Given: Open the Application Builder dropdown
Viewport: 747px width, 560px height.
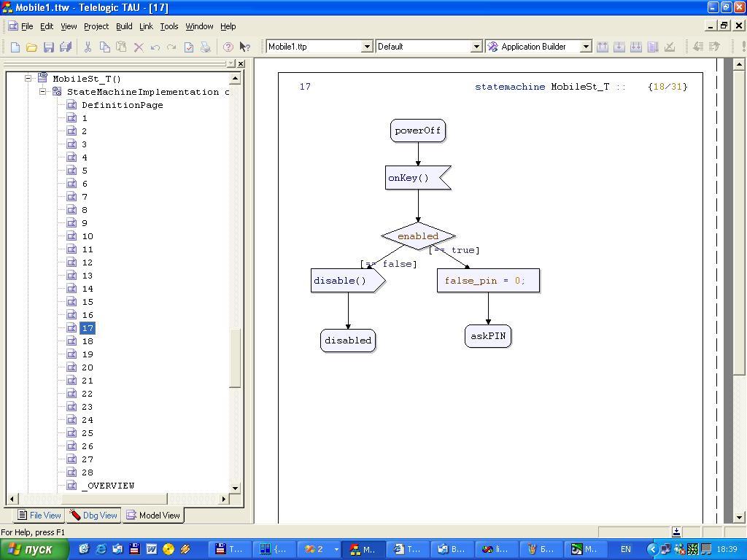Looking at the screenshot, I should 585,47.
